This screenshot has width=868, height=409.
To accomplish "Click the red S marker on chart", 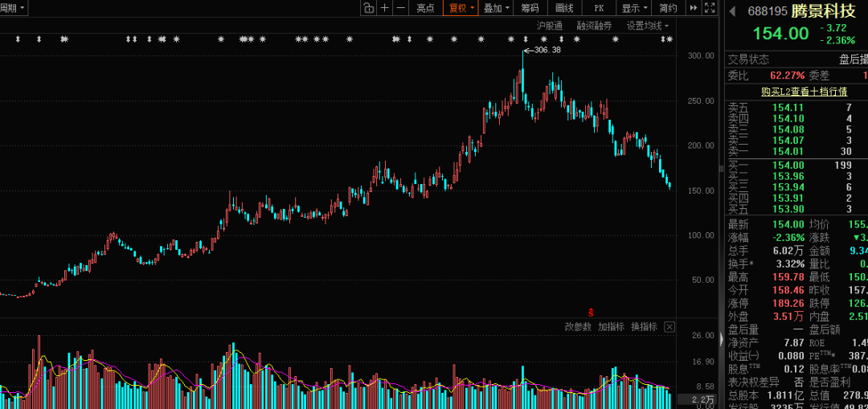I will [592, 312].
